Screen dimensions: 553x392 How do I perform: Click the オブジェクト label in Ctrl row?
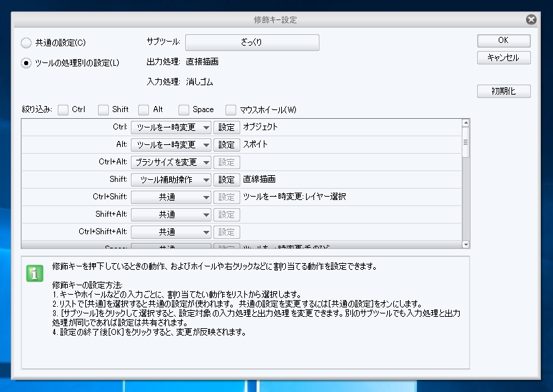pos(260,127)
